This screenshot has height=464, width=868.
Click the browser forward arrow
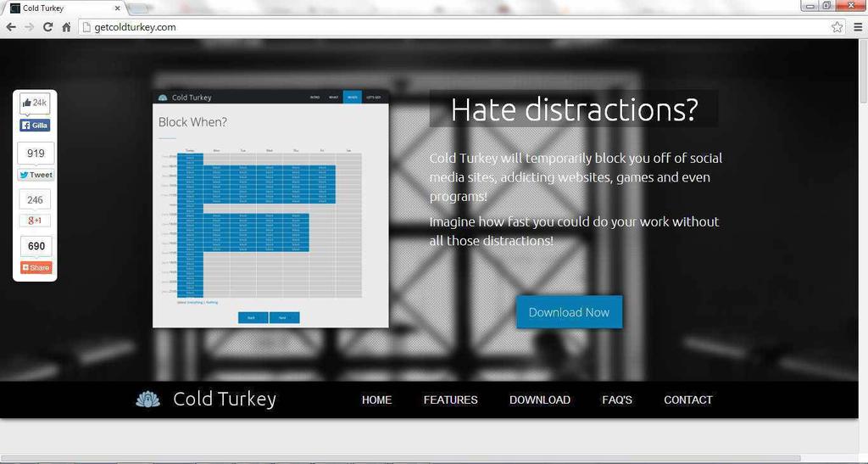30,27
